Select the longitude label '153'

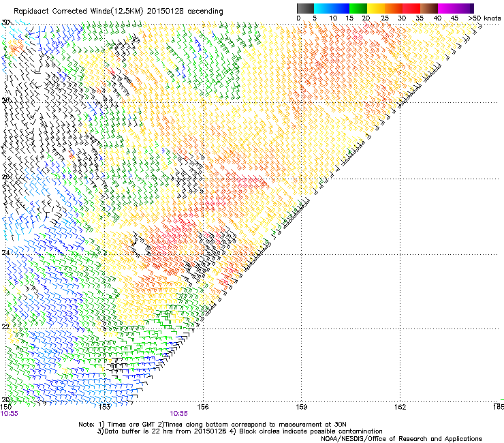pos(104,407)
